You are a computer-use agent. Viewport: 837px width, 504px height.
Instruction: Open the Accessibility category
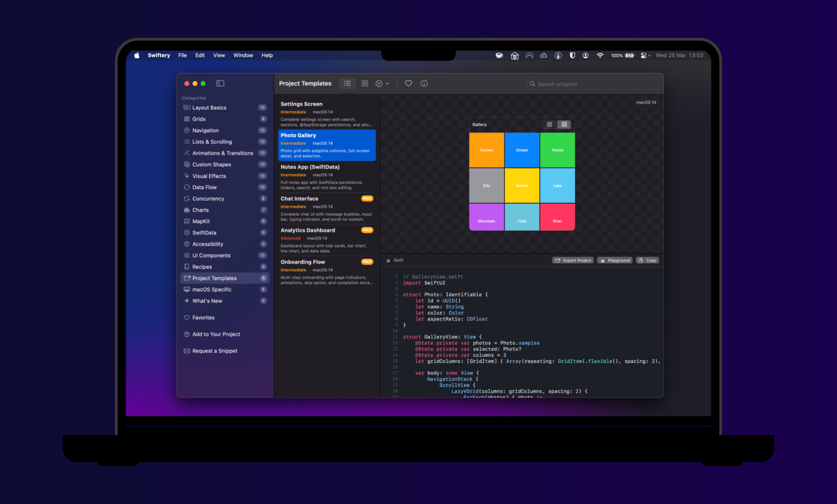(x=225, y=244)
